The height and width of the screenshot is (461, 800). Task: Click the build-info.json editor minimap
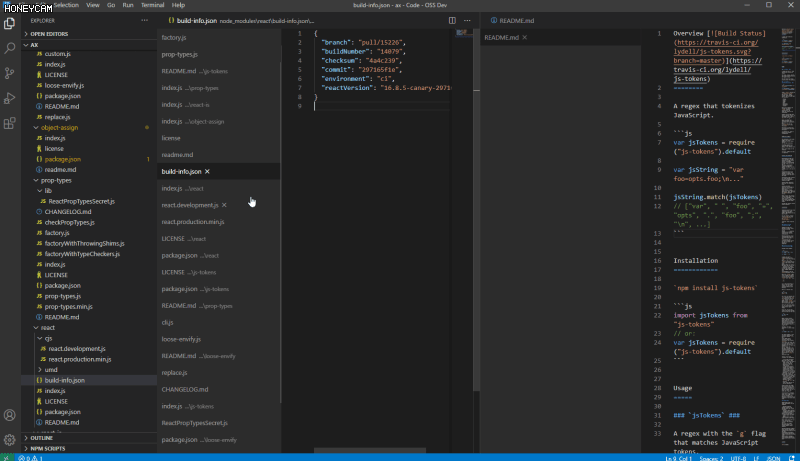(462, 33)
